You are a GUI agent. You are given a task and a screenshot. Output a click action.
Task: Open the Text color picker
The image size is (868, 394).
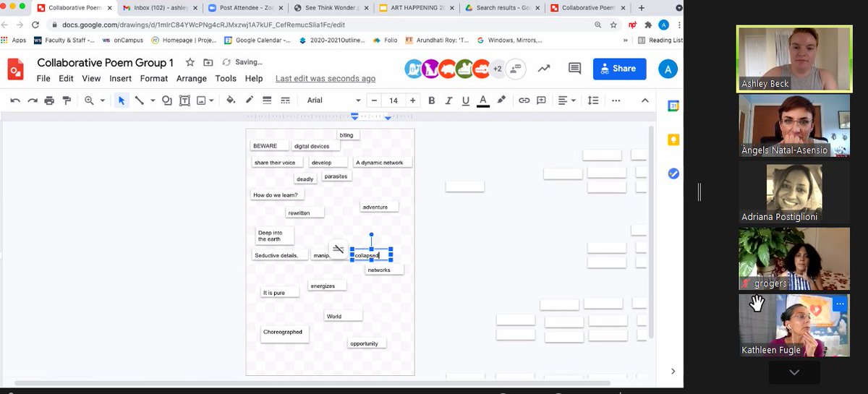point(483,100)
